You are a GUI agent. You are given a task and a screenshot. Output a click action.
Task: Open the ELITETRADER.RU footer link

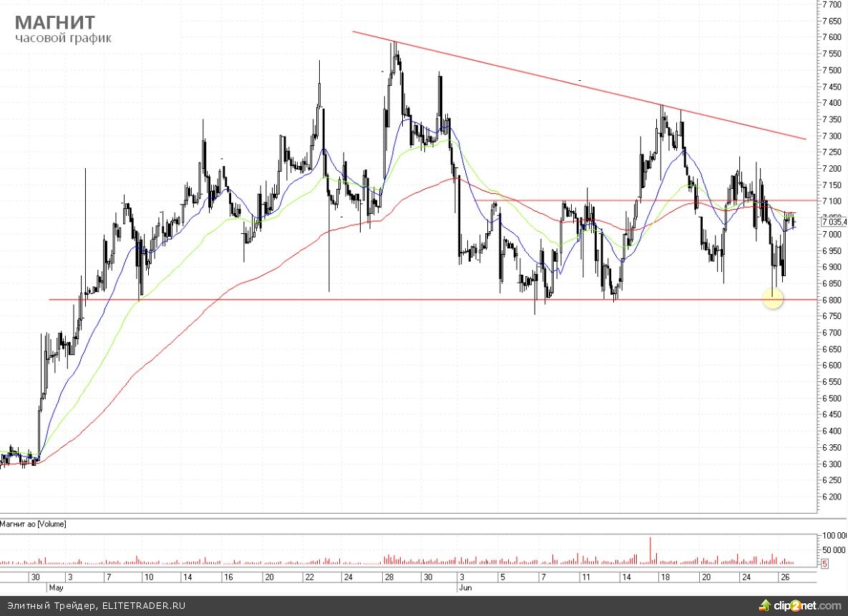tap(142, 606)
